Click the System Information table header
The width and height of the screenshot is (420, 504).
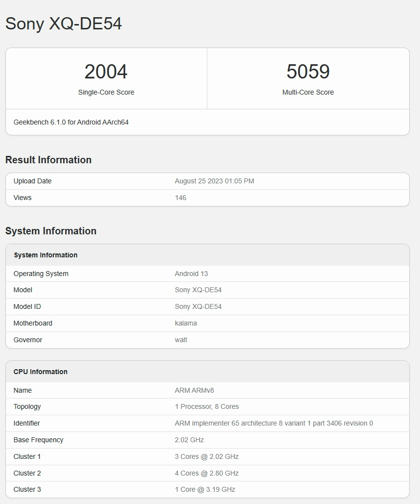click(x=46, y=255)
